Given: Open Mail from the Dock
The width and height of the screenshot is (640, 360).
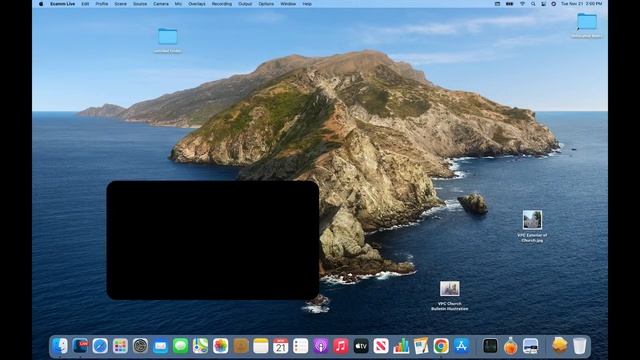Looking at the screenshot, I should (x=160, y=346).
